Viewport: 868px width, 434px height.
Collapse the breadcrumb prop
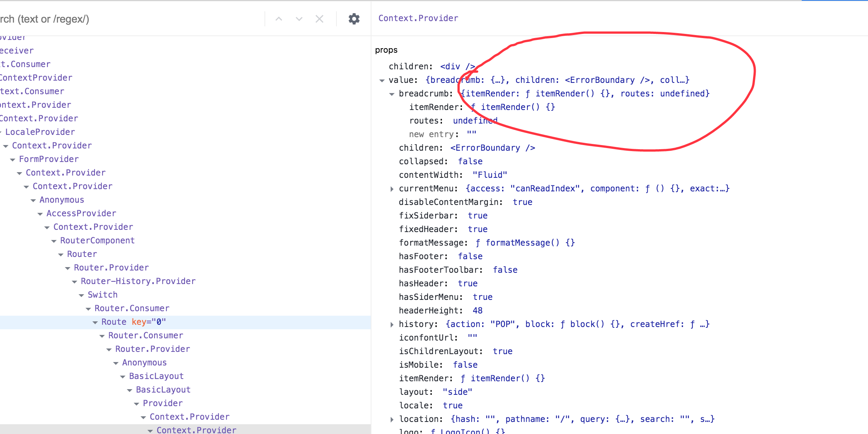point(392,93)
